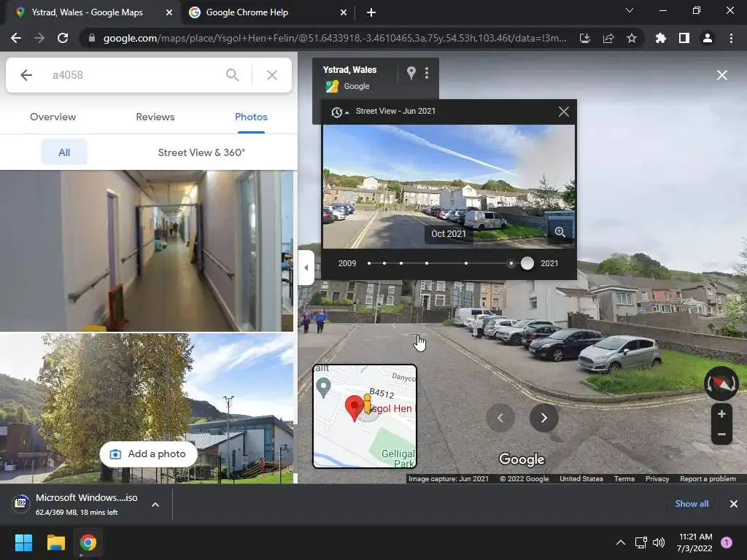Click the compass control
The image size is (747, 560).
coord(721,384)
